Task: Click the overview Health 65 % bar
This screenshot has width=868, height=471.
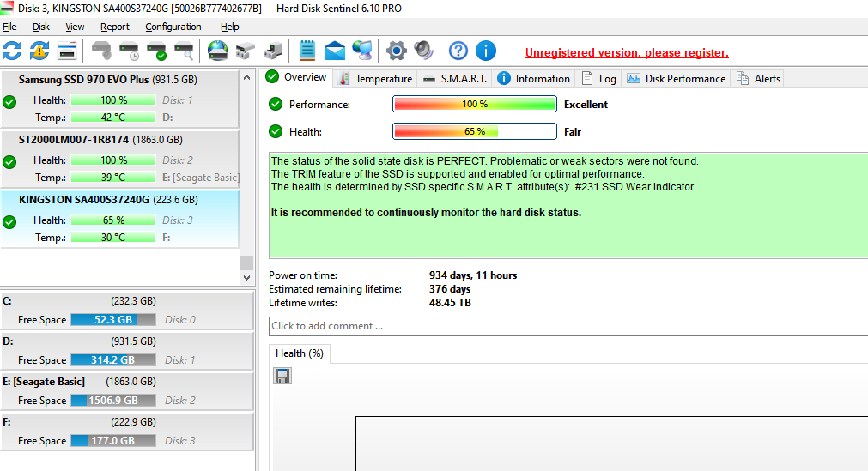Action: [x=475, y=132]
